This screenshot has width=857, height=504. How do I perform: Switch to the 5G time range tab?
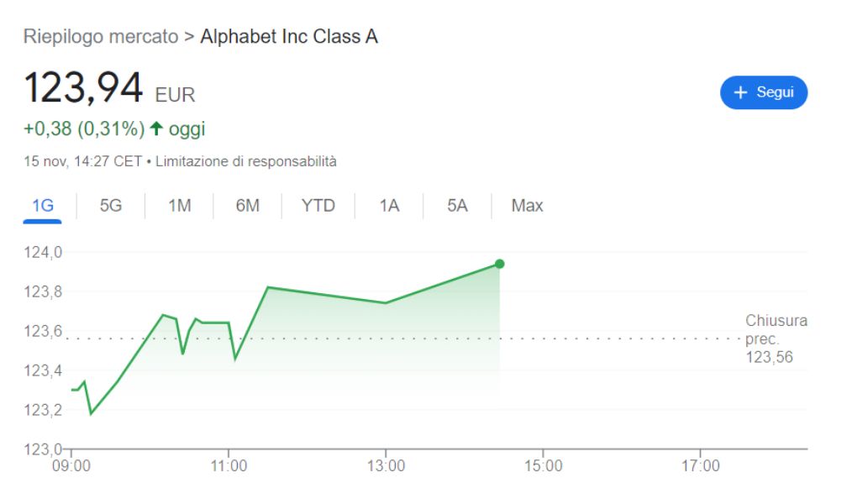[x=110, y=206]
